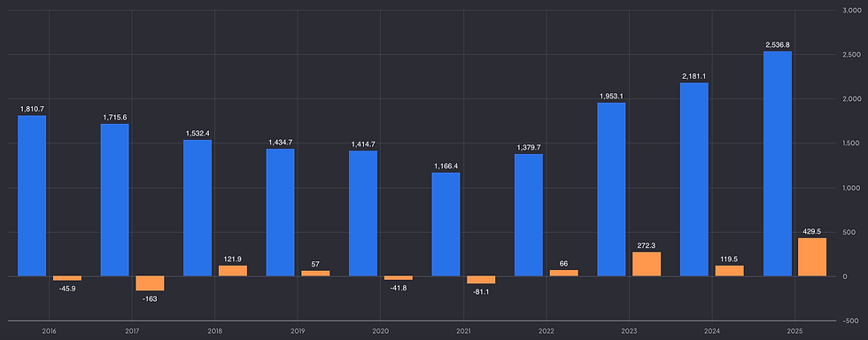Click the 2017 x-axis year label
Viewport: 868px width, 340px height.
(x=132, y=330)
